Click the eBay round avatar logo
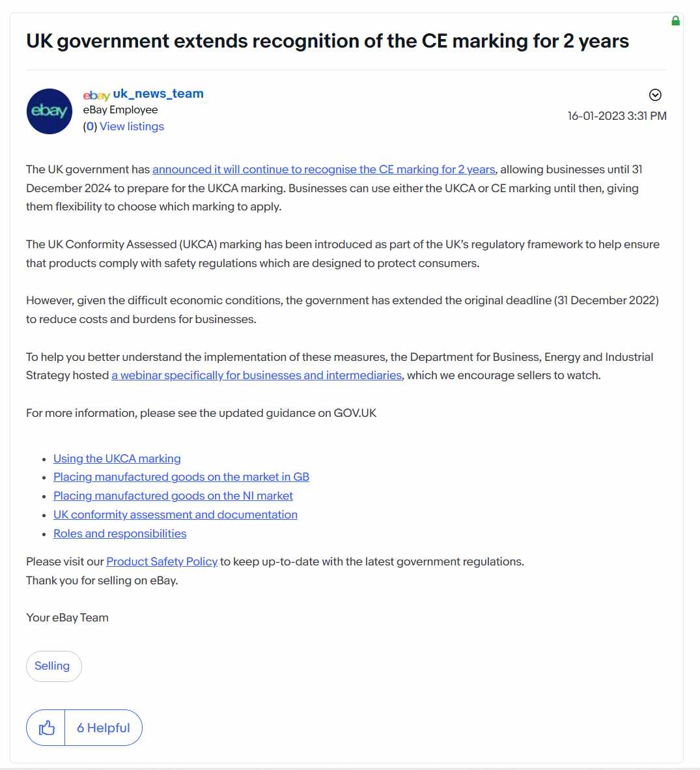This screenshot has width=700, height=770. pyautogui.click(x=49, y=111)
